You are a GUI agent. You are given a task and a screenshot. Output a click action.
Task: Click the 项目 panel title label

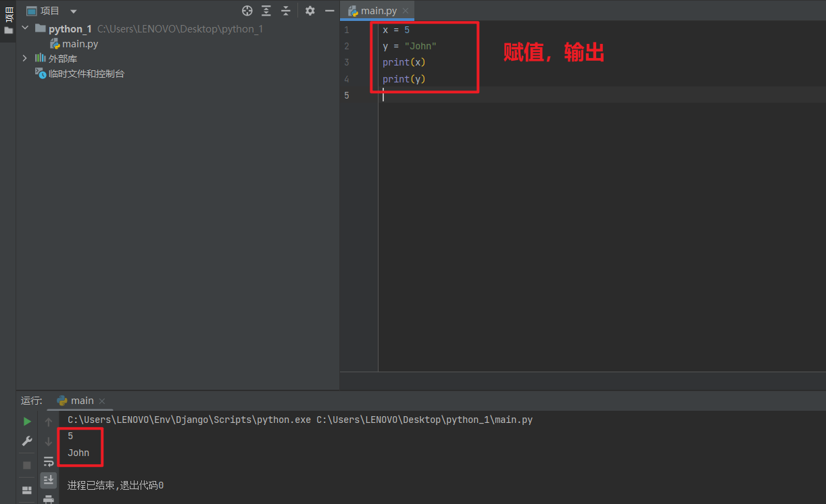(50, 11)
